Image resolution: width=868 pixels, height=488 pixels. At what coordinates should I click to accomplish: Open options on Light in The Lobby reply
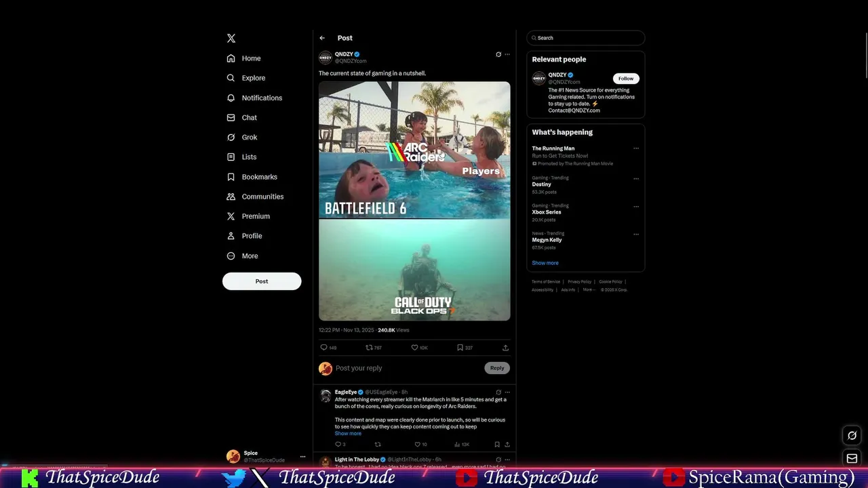point(507,460)
